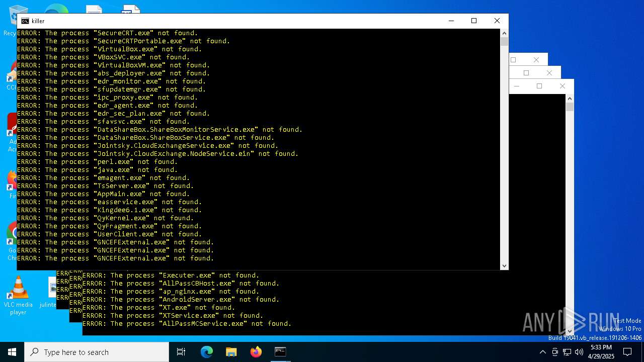
Task: Click the line mentioning "AndroidServer.exe" in back window
Action: [x=181, y=300]
